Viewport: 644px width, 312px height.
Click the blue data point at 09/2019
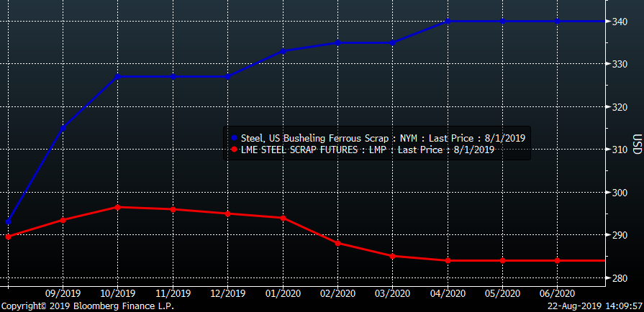[63, 128]
